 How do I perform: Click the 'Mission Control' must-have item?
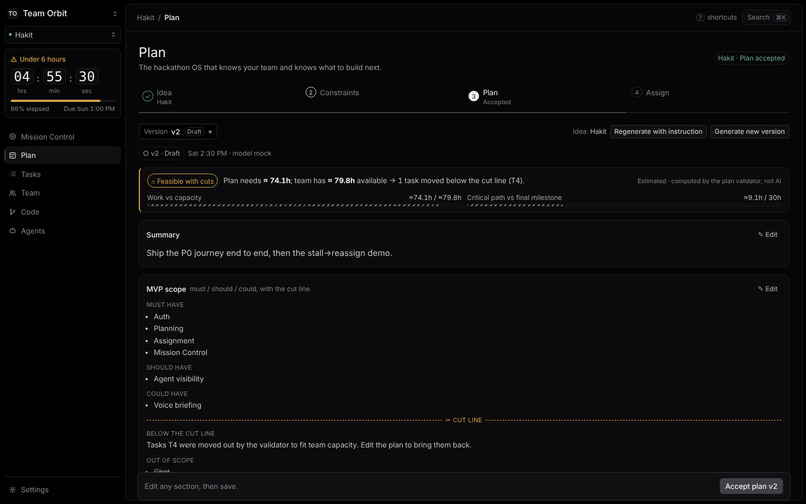[x=180, y=353]
